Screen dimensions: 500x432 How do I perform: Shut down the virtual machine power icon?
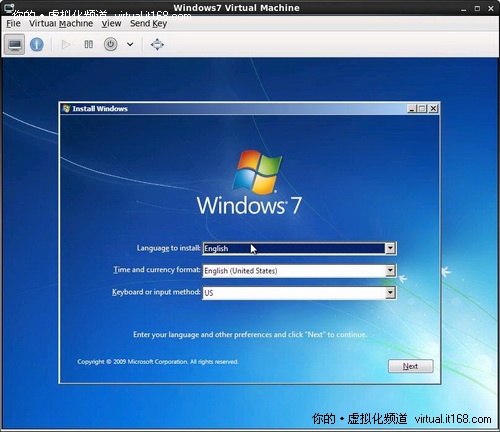(110, 44)
